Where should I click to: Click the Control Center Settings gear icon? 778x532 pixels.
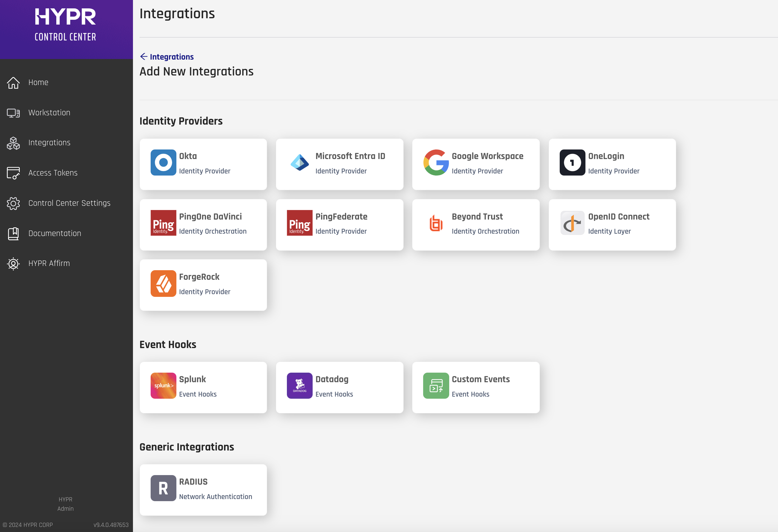(x=13, y=203)
